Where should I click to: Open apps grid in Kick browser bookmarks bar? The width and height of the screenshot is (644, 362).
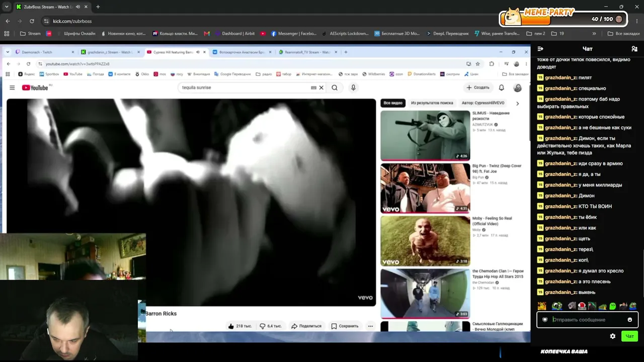[7, 34]
